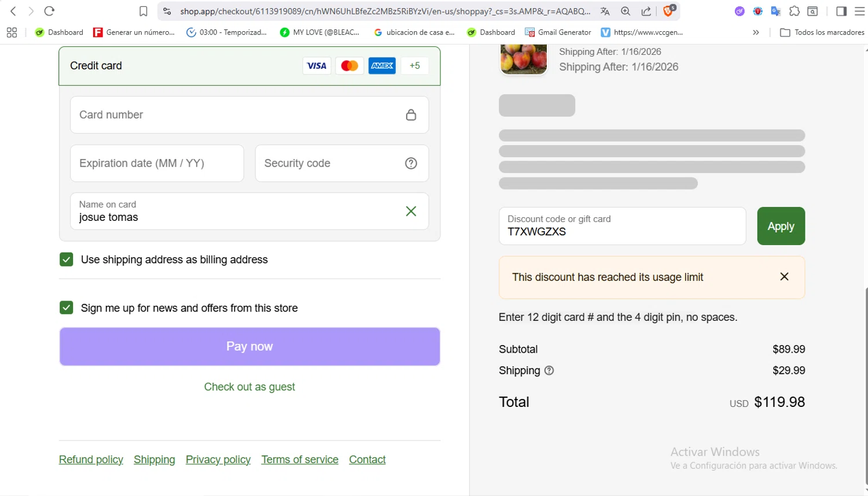Click the Visa card logo
The height and width of the screenshot is (496, 868).
317,66
